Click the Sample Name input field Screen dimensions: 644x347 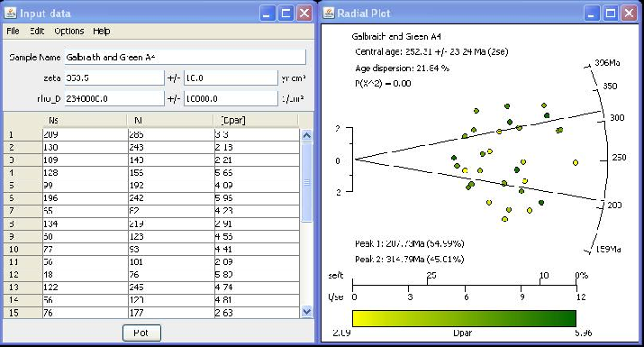pyautogui.click(x=186, y=57)
